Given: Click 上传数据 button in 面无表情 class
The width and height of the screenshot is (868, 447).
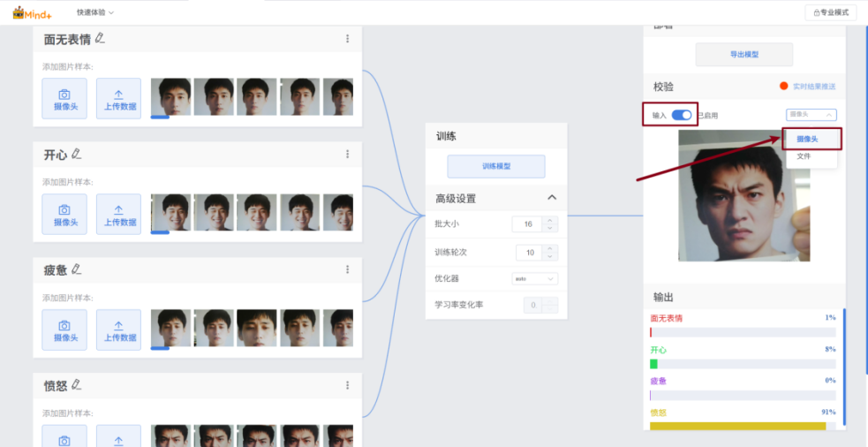Looking at the screenshot, I should pos(118,99).
